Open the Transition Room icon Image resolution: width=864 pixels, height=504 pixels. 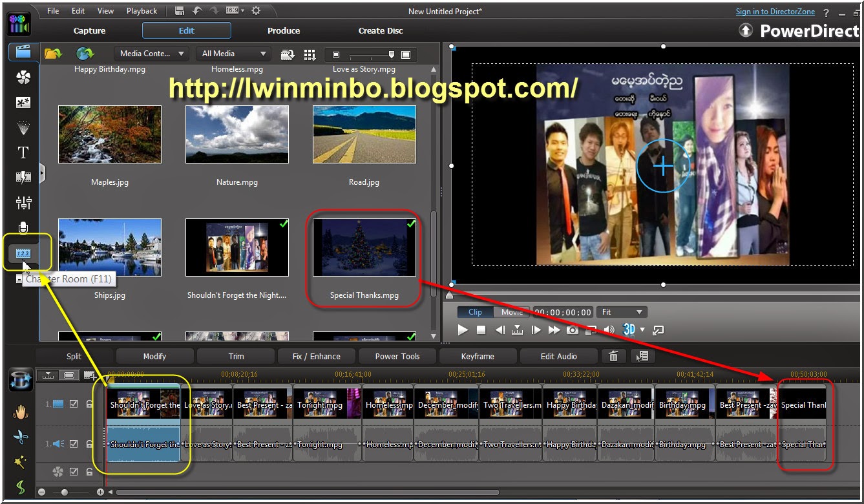23,177
